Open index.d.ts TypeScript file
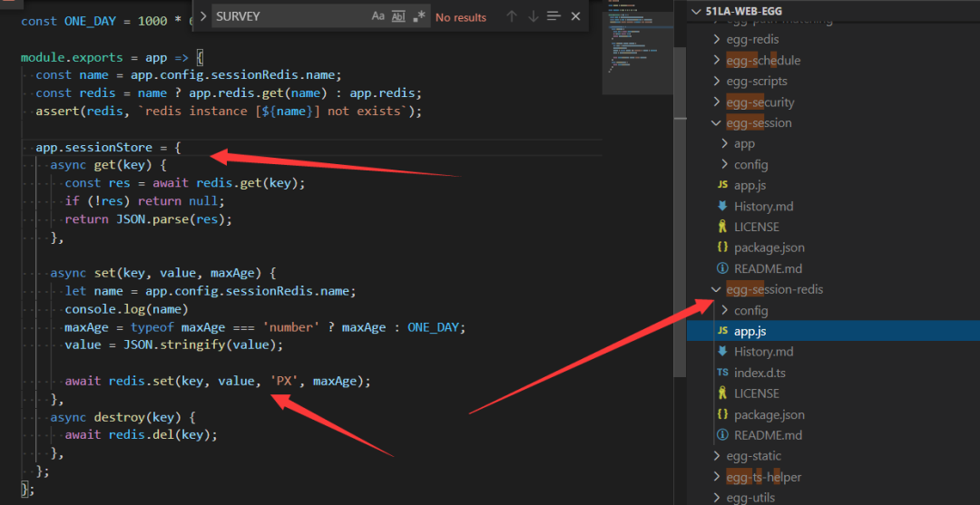Screen dimensions: 980x505 click(759, 373)
